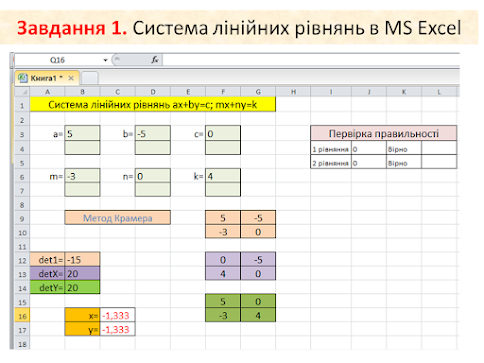Screen dimensions: 484x363
Task: Close the Книга1 workbook tab
Action: point(71,78)
